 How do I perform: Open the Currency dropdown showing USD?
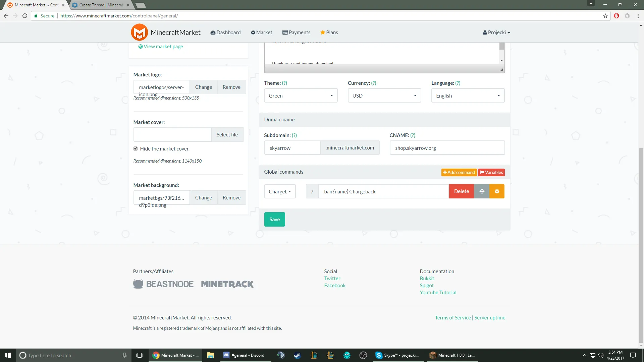(384, 96)
